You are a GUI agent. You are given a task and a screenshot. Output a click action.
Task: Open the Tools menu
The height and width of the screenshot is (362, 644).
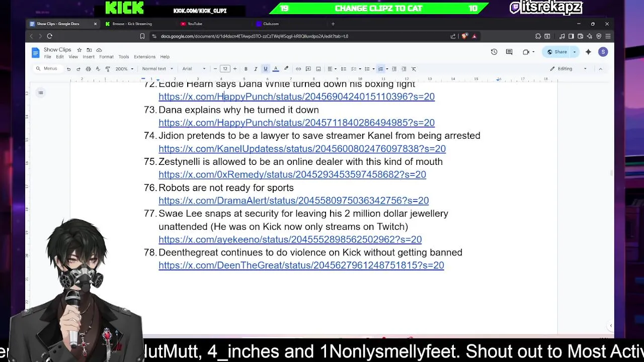[124, 57]
